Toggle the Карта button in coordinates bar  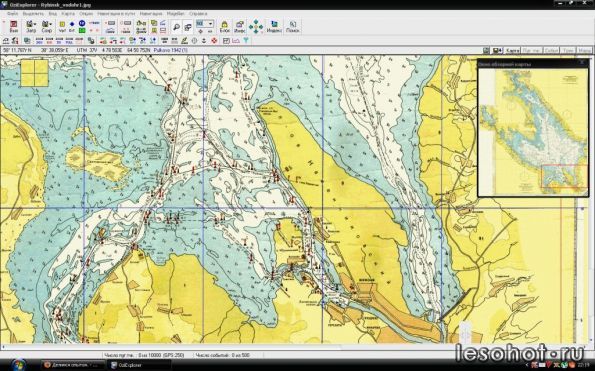click(512, 50)
